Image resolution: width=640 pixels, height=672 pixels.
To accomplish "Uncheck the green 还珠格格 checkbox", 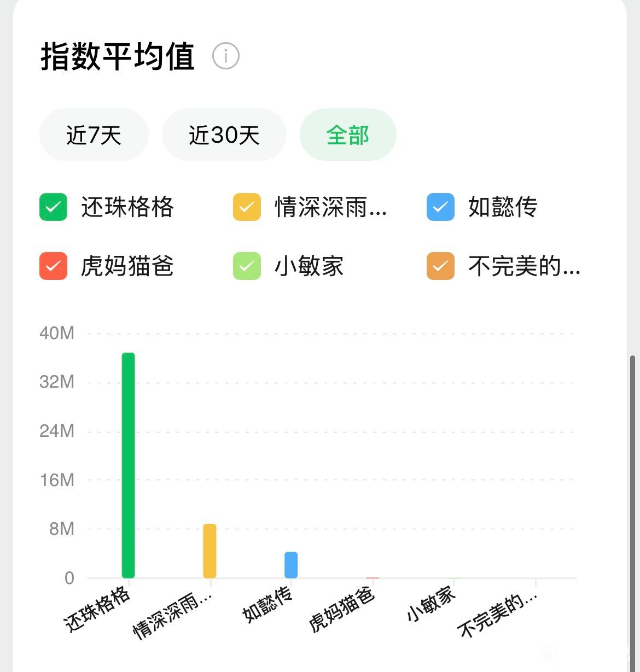I will coord(53,207).
